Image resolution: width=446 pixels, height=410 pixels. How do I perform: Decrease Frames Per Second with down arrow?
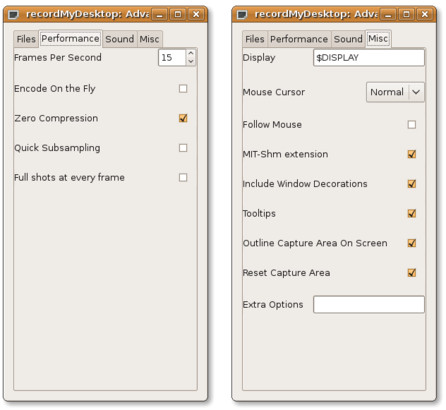[191, 61]
